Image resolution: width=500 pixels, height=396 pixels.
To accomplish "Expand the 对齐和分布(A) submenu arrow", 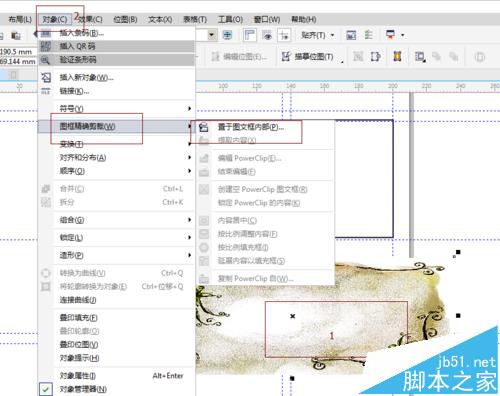I will pyautogui.click(x=189, y=157).
